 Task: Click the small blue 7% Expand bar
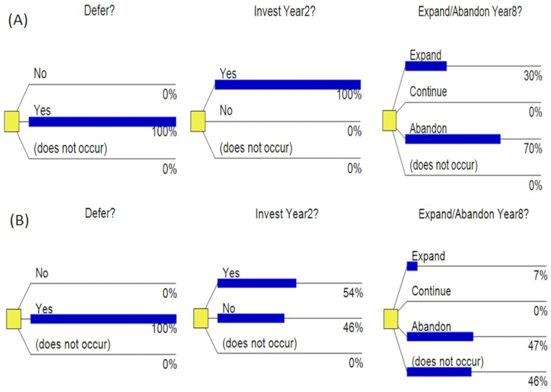[412, 266]
